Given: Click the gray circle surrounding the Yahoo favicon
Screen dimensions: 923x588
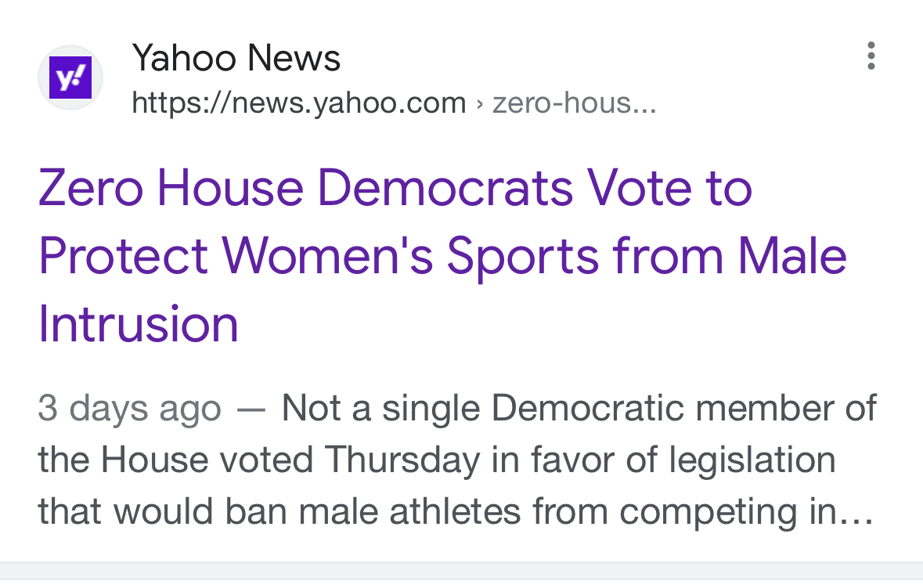Looking at the screenshot, I should (70, 77).
